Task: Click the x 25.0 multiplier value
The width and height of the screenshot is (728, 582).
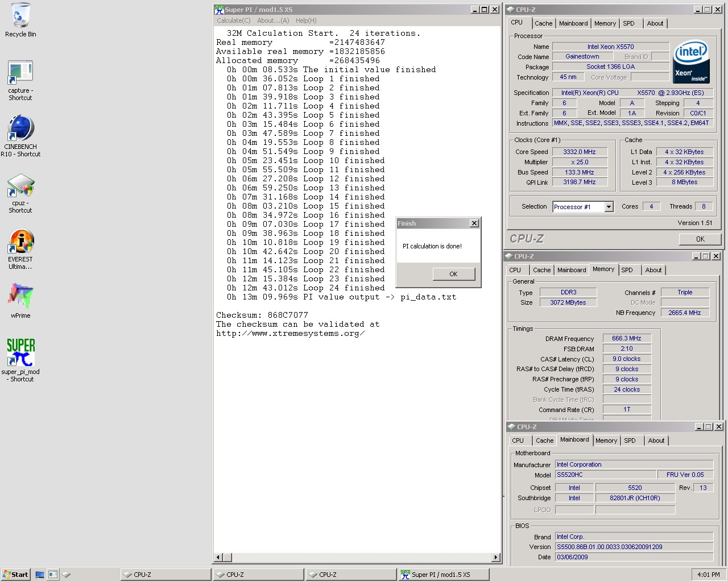Action: 579,162
